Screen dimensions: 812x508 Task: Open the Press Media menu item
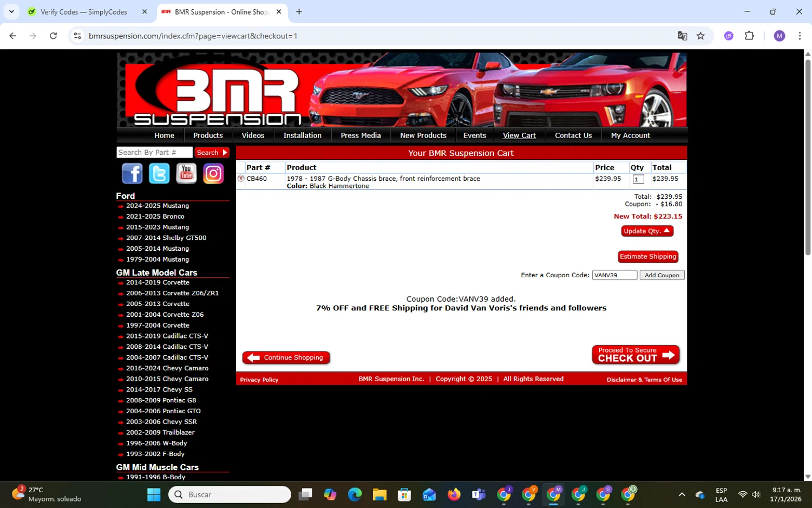(x=361, y=135)
